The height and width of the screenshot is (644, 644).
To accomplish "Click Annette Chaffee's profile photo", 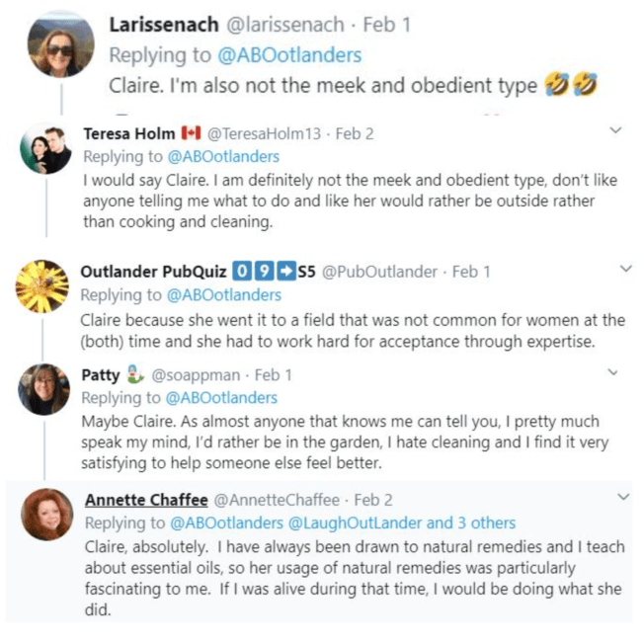I will [46, 514].
